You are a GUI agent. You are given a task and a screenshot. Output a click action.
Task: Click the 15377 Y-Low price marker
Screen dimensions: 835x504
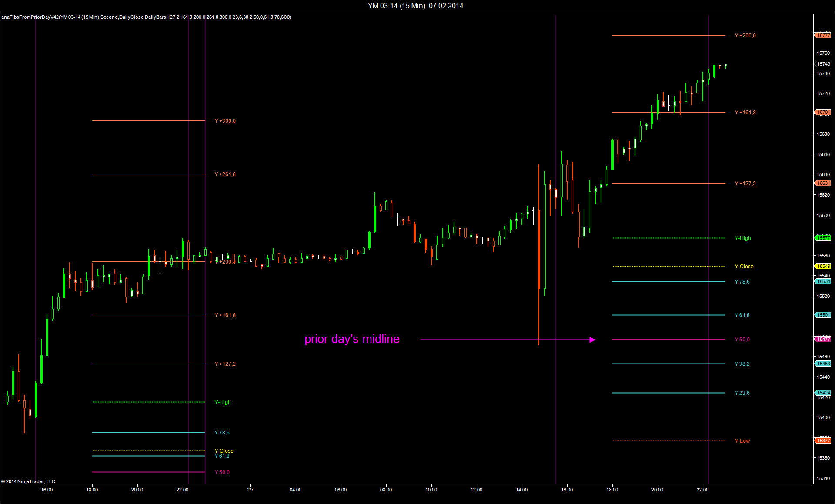(x=823, y=441)
